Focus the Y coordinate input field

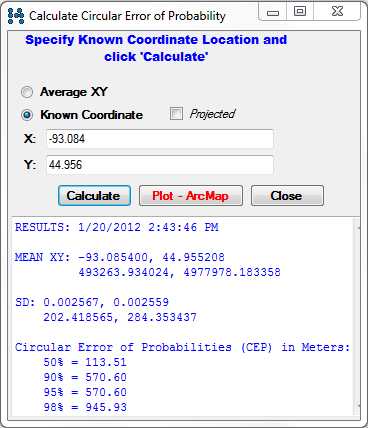pyautogui.click(x=160, y=165)
